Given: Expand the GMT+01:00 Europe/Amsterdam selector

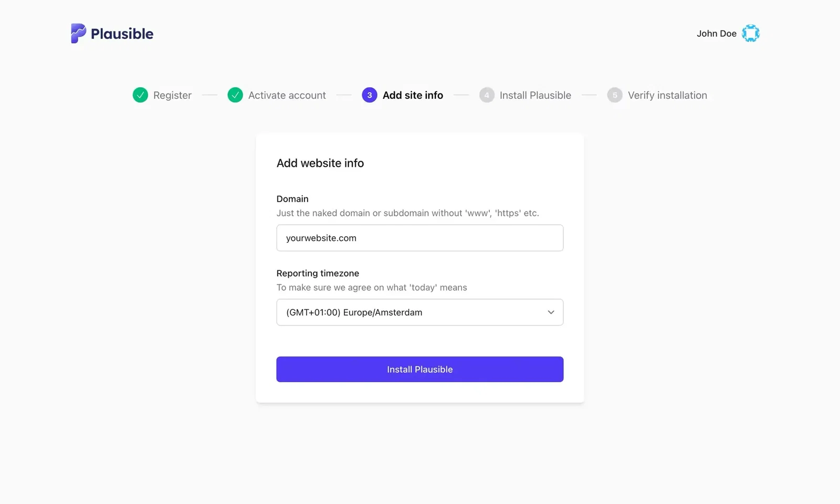Looking at the screenshot, I should click(419, 312).
